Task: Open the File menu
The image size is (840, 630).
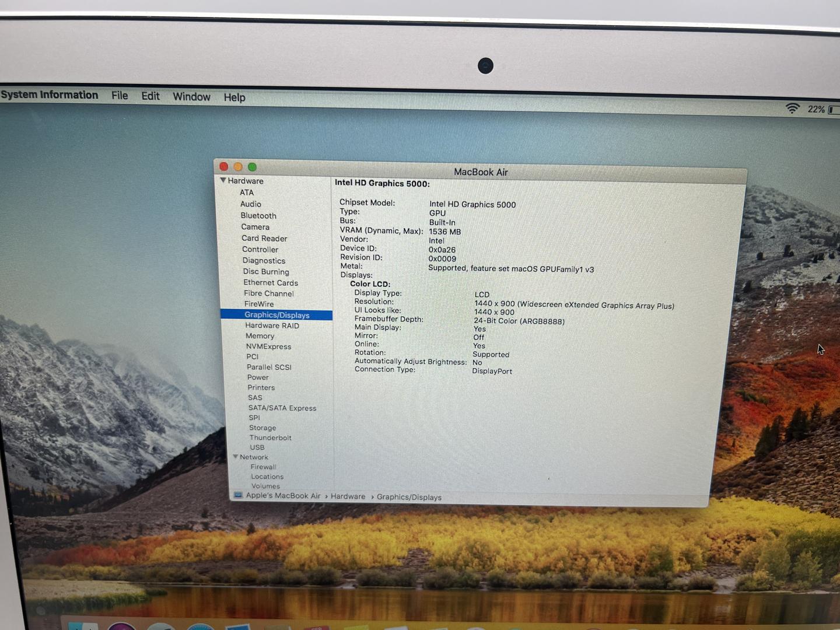Action: pyautogui.click(x=120, y=96)
